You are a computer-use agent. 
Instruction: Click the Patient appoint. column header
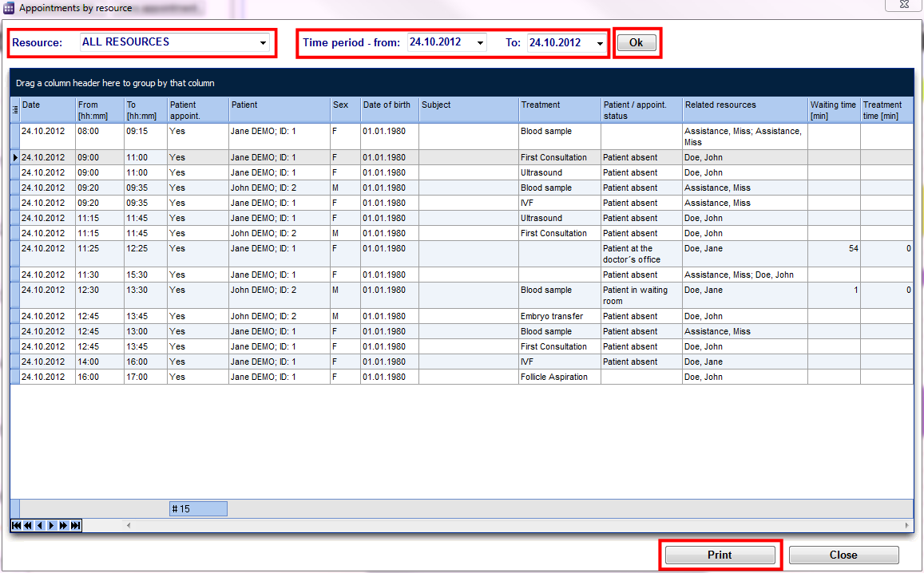(x=198, y=109)
